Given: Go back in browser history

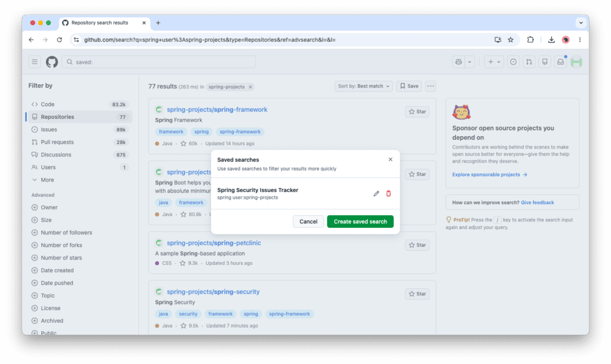Looking at the screenshot, I should pos(31,40).
